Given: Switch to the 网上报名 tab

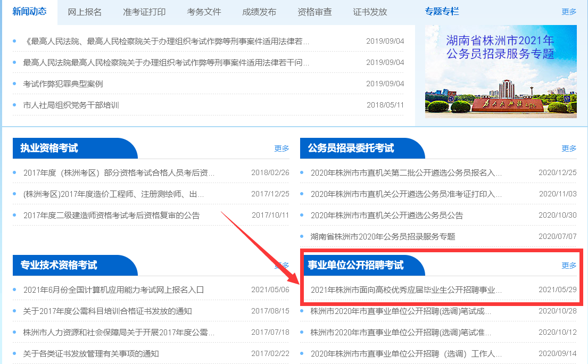Looking at the screenshot, I should (85, 12).
